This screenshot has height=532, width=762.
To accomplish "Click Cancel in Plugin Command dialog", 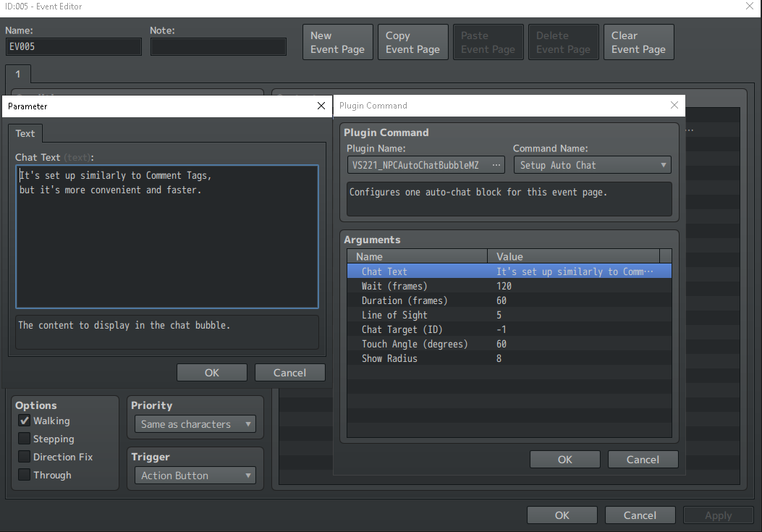I will [x=643, y=460].
